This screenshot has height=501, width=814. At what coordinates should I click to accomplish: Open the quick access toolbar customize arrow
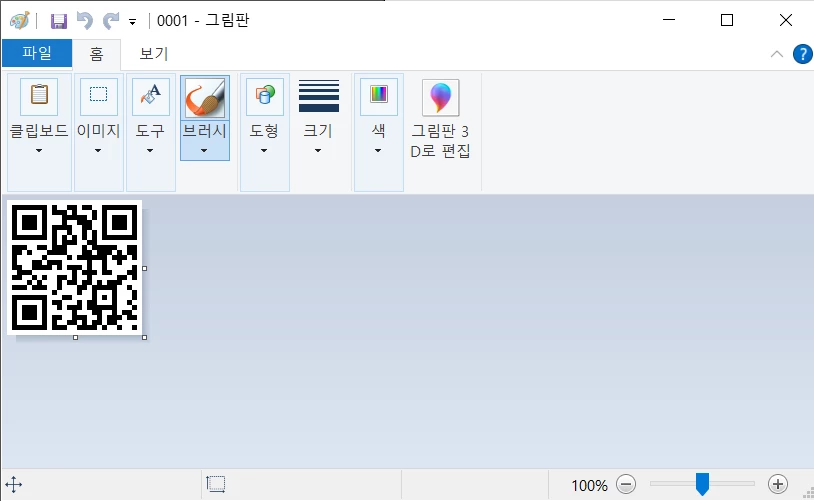[132, 22]
